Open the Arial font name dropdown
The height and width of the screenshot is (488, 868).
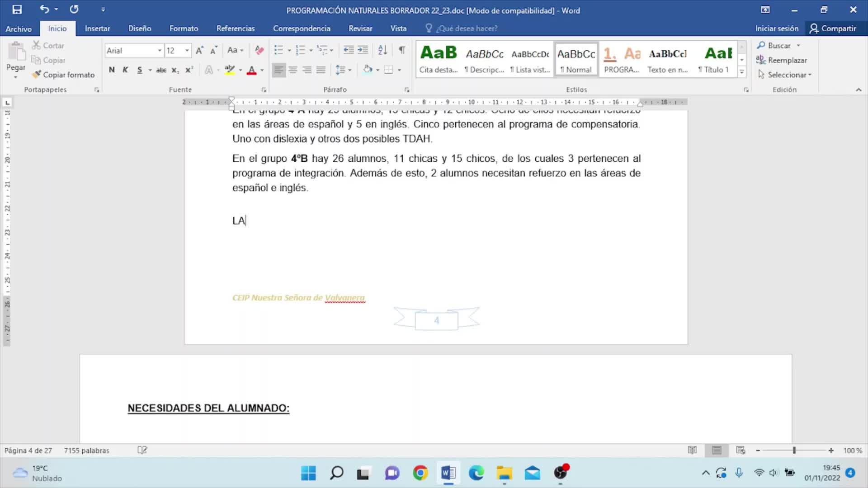point(160,51)
